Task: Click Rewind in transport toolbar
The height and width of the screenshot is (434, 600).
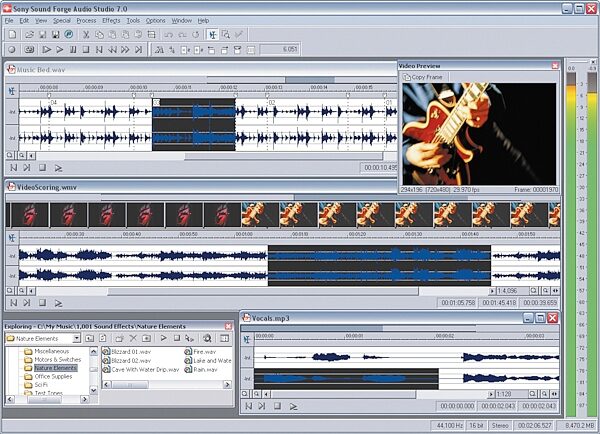Action: point(112,49)
